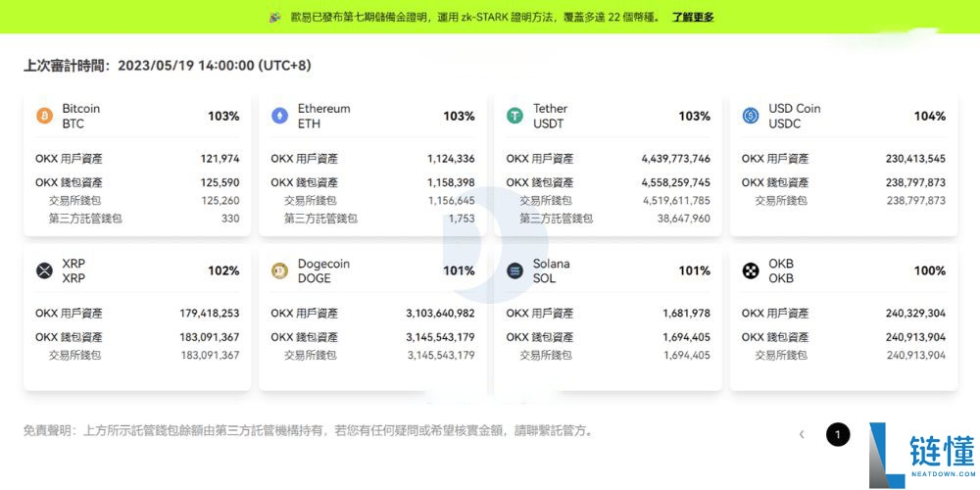Click the OKB coin icon

pyautogui.click(x=751, y=270)
